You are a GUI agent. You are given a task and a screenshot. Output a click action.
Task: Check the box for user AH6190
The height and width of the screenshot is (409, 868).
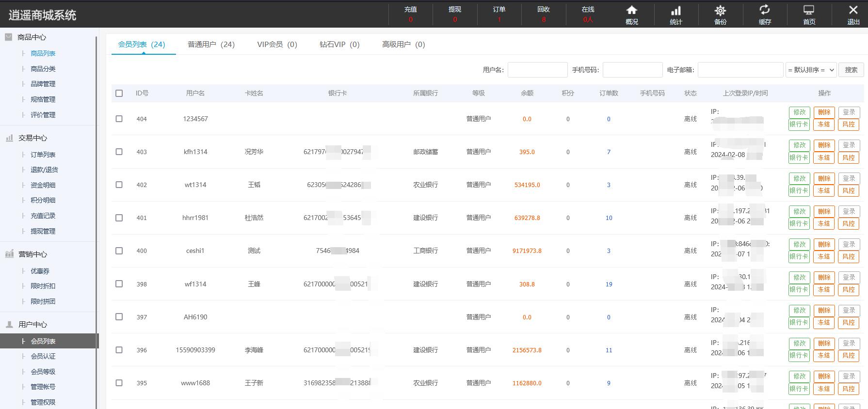tap(119, 317)
